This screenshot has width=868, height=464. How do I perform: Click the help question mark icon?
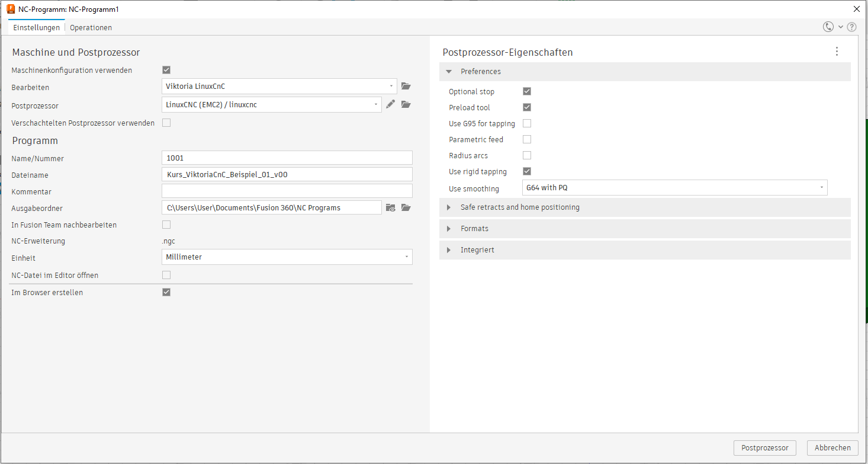851,27
